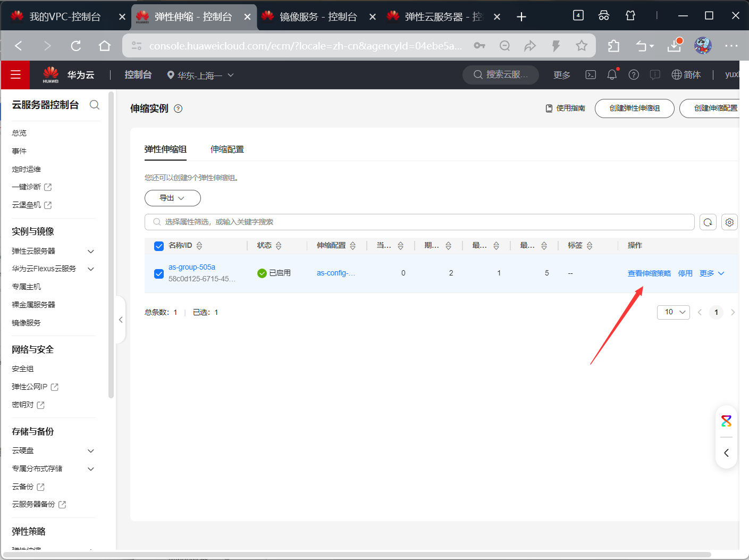Viewport: 749px width, 560px height.
Task: Click the lightning bolt icon in address bar
Action: pyautogui.click(x=556, y=46)
